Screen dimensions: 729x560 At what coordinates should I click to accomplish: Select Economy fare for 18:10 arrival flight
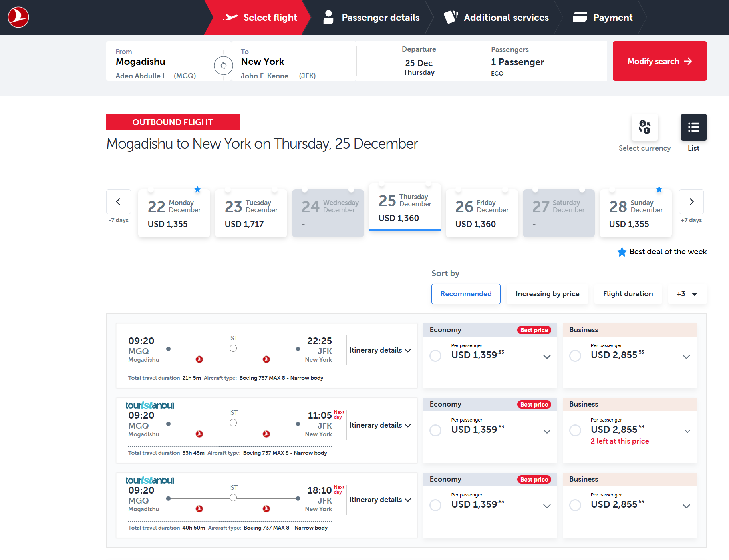435,505
